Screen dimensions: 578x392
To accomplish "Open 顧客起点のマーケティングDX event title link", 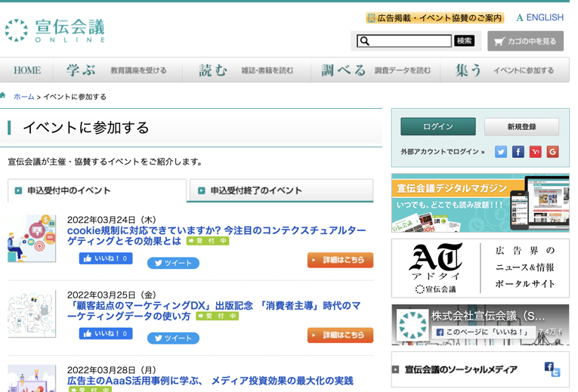I will pos(214,311).
